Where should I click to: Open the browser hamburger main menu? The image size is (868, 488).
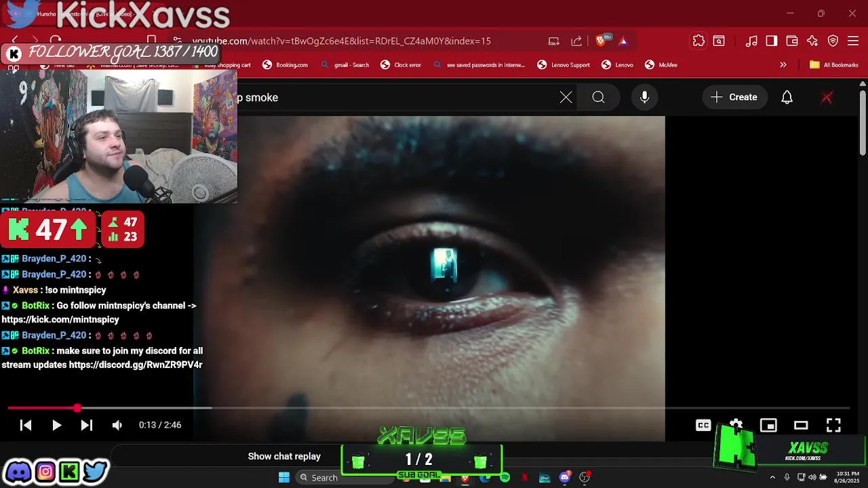pyautogui.click(x=854, y=41)
